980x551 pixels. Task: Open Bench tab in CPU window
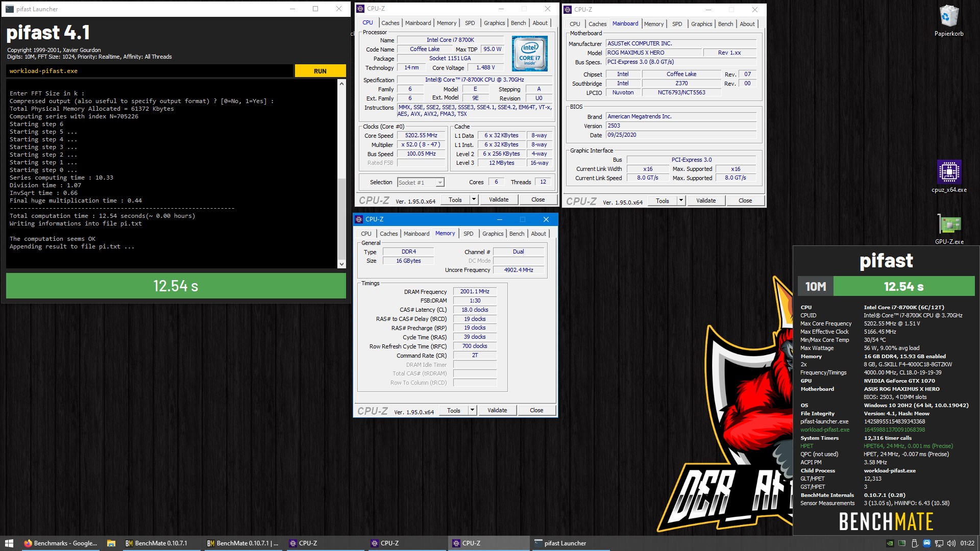tap(518, 23)
